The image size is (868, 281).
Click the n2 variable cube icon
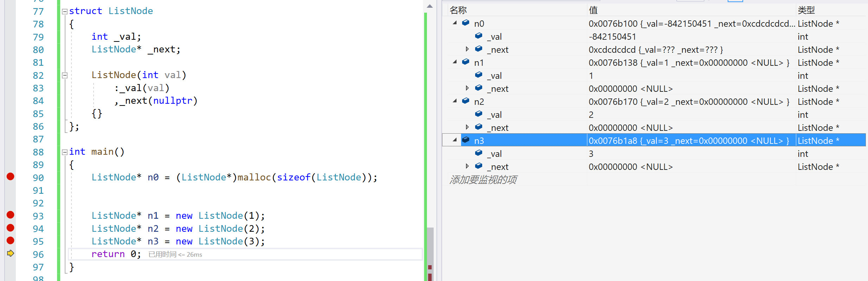(466, 101)
